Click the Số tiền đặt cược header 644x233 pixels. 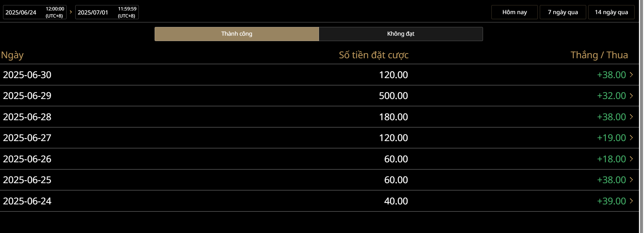coord(373,55)
